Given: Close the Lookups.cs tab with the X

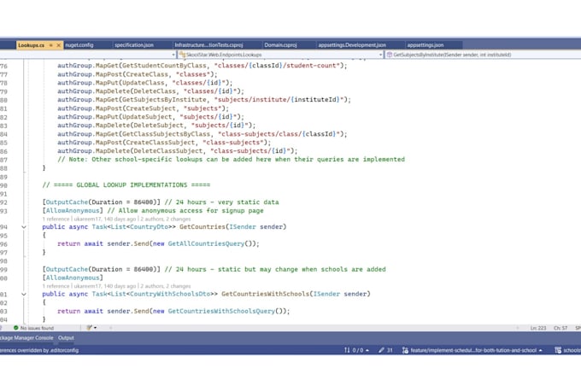Looking at the screenshot, I should 59,45.
